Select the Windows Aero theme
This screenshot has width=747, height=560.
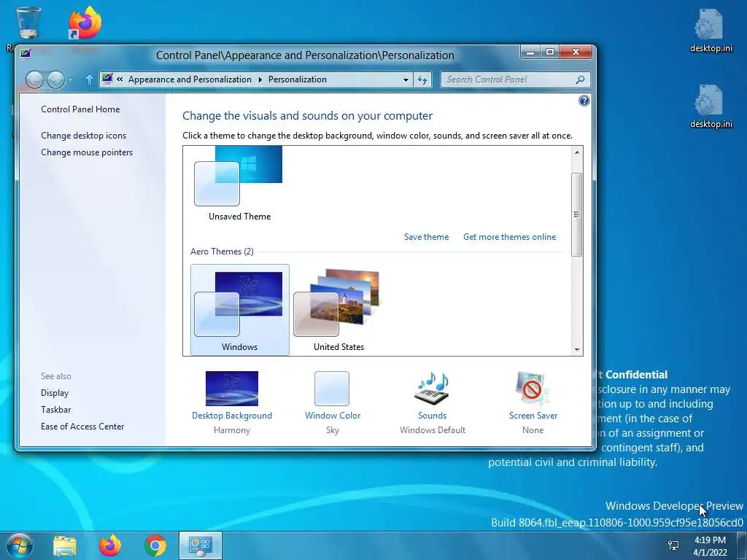(239, 310)
